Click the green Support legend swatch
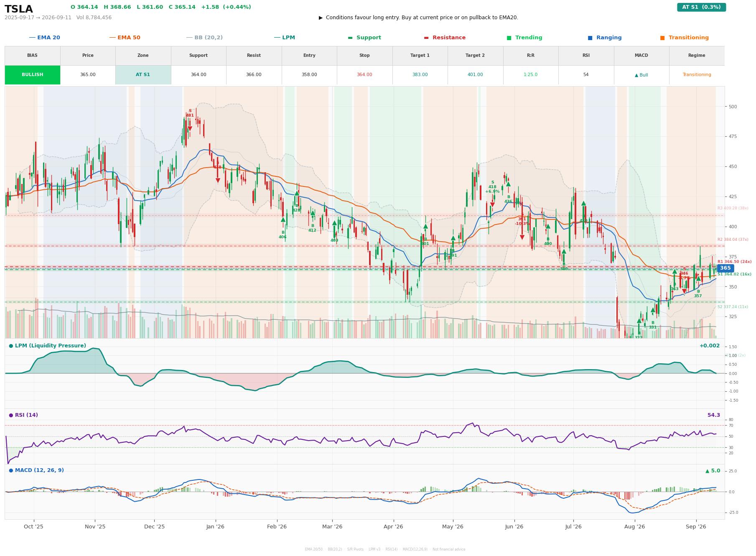This screenshot has width=756, height=556. coord(350,38)
